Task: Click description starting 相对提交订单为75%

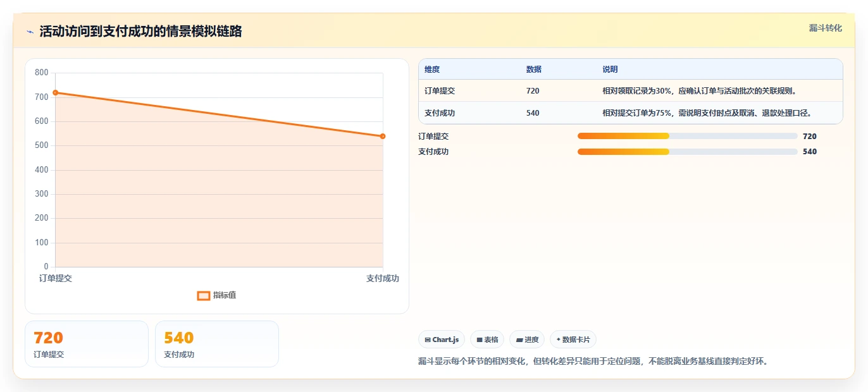Action: point(707,113)
